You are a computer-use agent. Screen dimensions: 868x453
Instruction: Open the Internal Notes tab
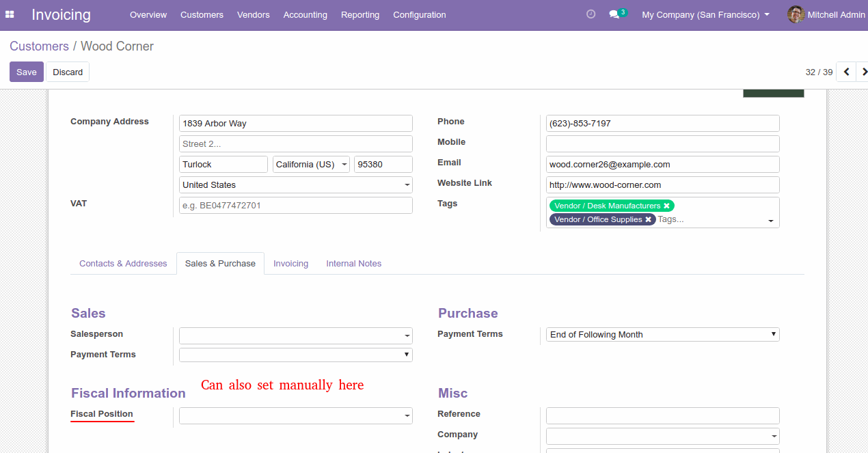pyautogui.click(x=353, y=264)
